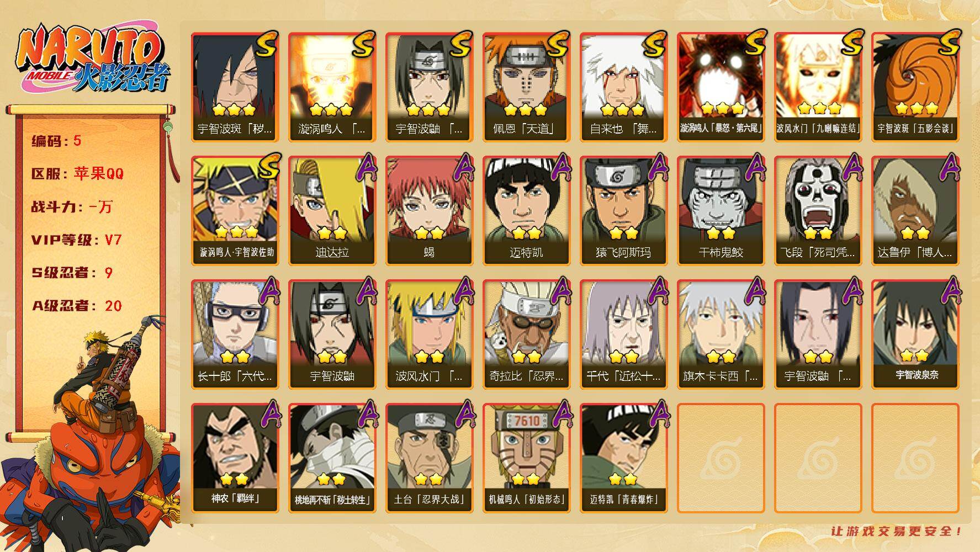Open the 迪达拉 character card
This screenshot has width=980, height=552.
coord(332,210)
